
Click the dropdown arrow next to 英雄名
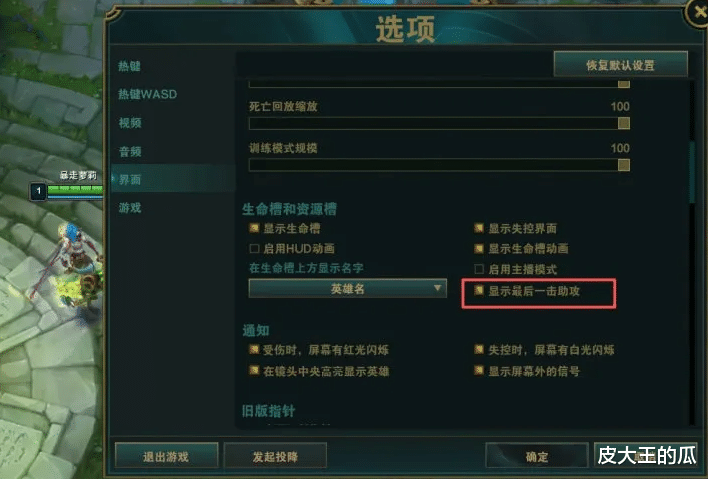pyautogui.click(x=437, y=288)
